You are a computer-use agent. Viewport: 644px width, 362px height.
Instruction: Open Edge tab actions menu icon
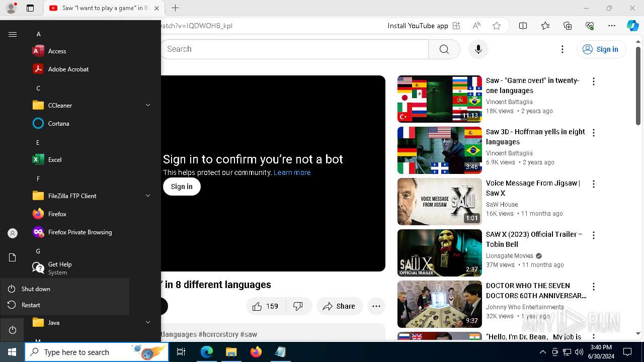pos(30,8)
